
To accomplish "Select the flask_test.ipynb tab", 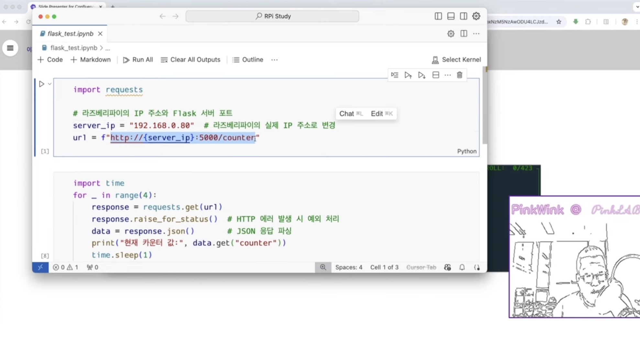I will [70, 34].
